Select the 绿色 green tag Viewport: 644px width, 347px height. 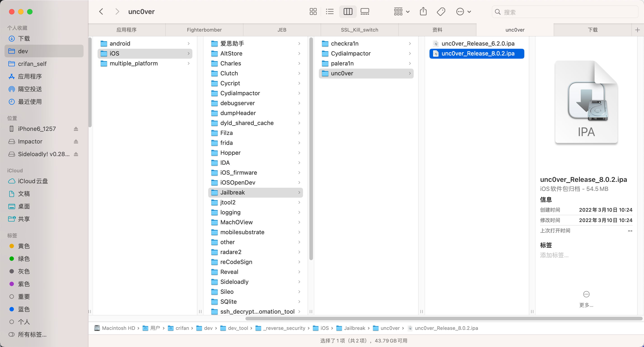click(x=44, y=259)
